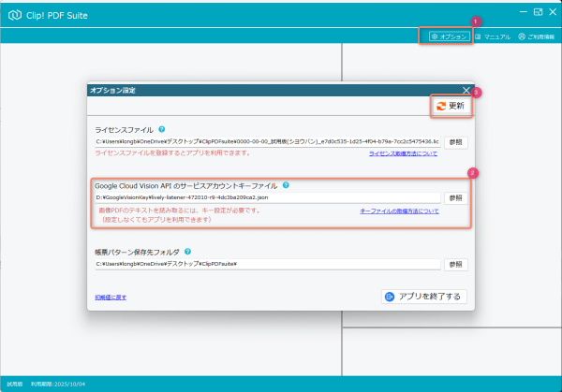Viewport: 562px width, 392px height.
Task: Click the 更新 (update) button
Action: pyautogui.click(x=451, y=107)
